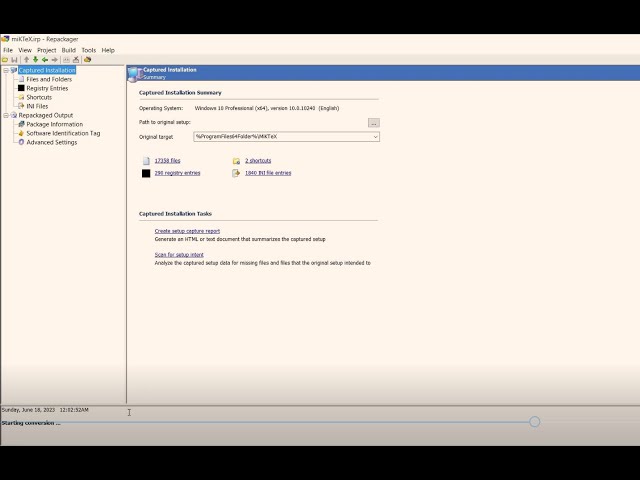Open the 2 shortcuts link
This screenshot has width=640, height=480.
pos(258,161)
